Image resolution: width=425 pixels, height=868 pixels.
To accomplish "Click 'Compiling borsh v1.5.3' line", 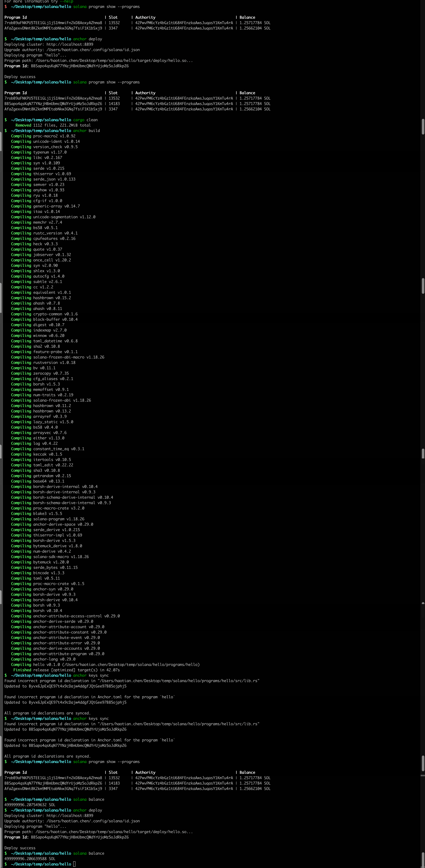I will click(35, 384).
